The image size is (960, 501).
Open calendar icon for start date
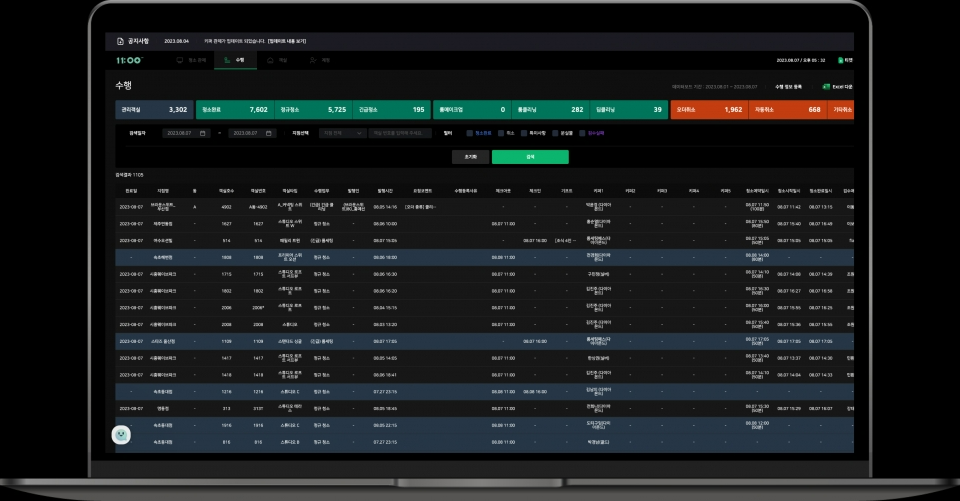coord(203,133)
